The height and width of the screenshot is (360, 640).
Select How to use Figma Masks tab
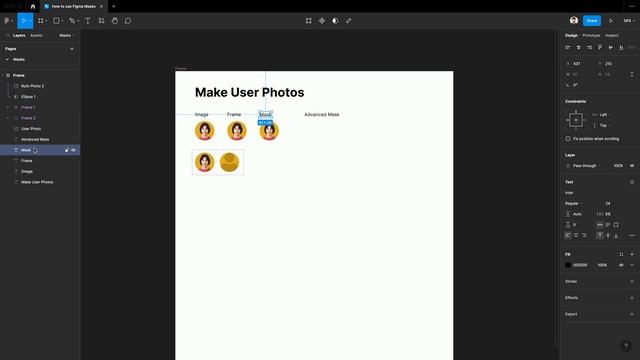(73, 7)
